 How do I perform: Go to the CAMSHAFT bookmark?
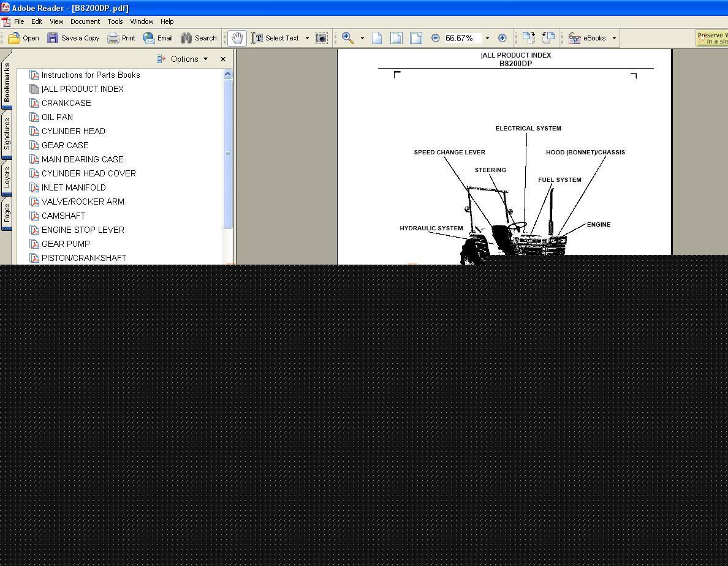tap(63, 216)
